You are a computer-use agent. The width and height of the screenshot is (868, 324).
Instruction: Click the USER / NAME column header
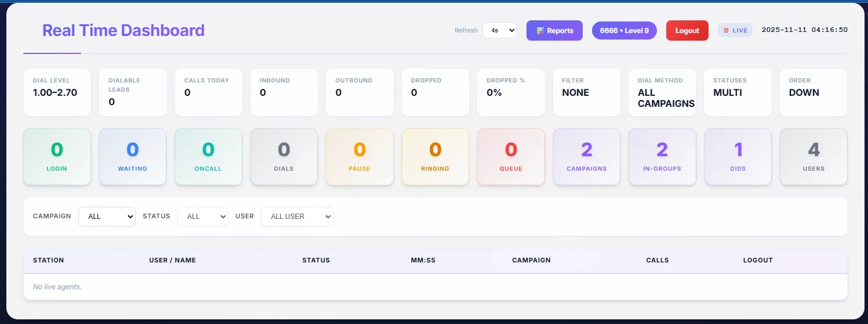tap(172, 260)
